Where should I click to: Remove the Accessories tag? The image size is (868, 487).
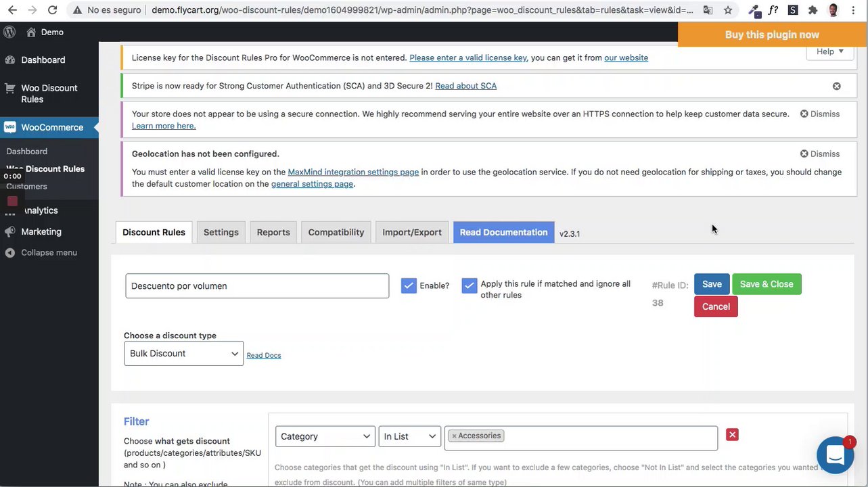[455, 436]
